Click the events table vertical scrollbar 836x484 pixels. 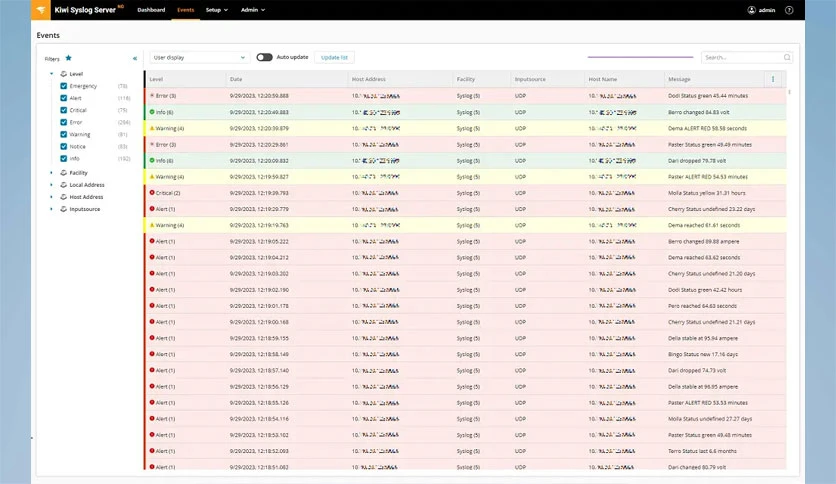pyautogui.click(x=790, y=92)
